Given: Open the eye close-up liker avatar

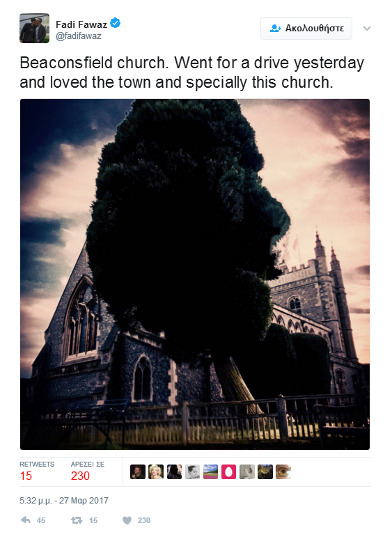Looking at the screenshot, I should click(283, 472).
